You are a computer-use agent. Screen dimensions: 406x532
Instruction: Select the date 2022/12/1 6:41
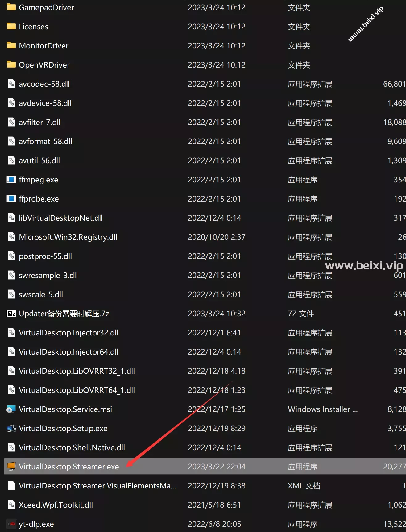pyautogui.click(x=214, y=333)
